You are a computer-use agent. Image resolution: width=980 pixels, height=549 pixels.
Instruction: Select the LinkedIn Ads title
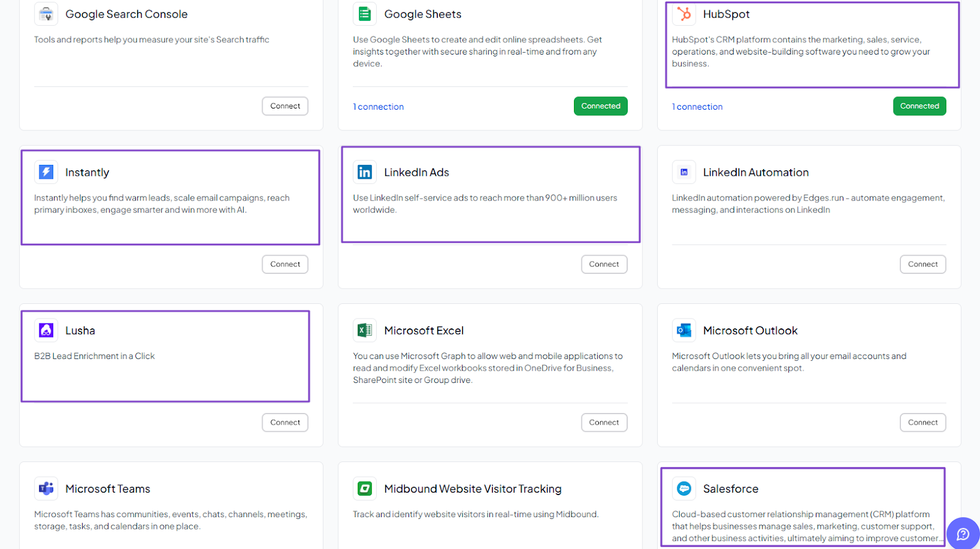pos(417,172)
